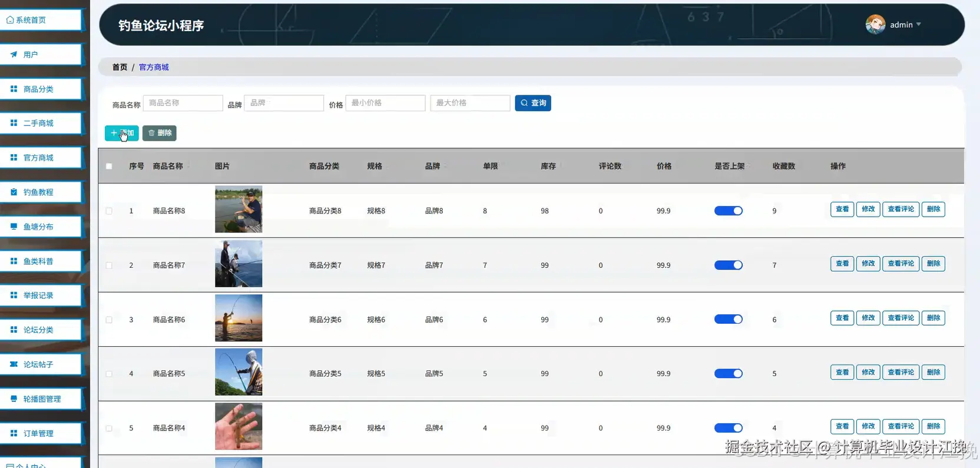Click the grid icon beside 订单管理
This screenshot has height=468, width=980.
tap(14, 433)
